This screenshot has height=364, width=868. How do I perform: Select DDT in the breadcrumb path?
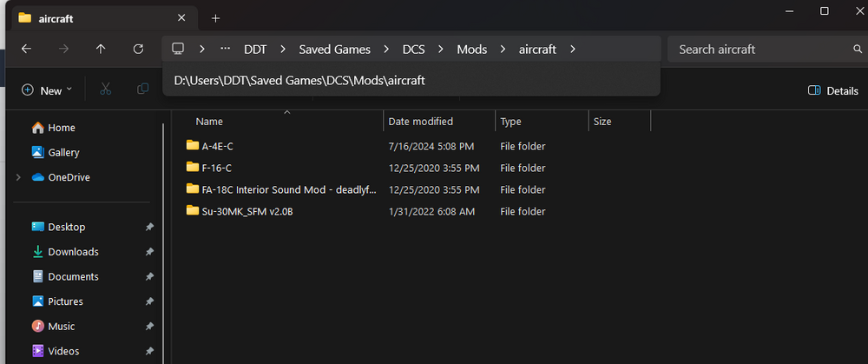[255, 50]
